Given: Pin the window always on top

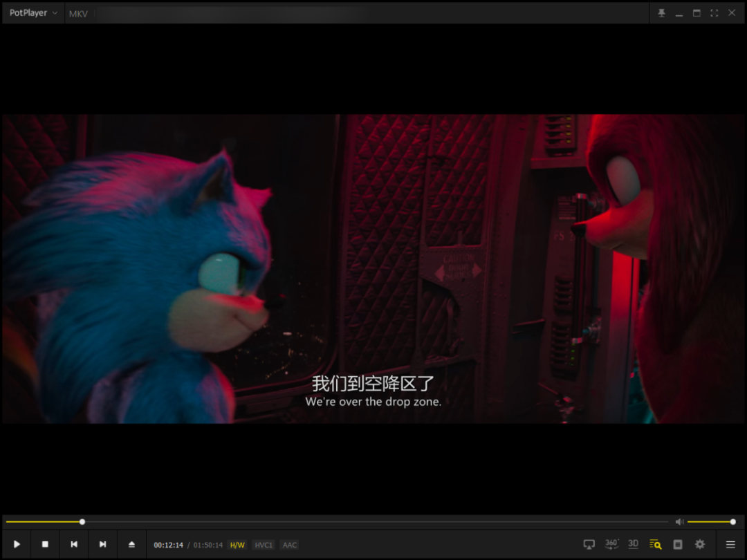Looking at the screenshot, I should tap(661, 13).
